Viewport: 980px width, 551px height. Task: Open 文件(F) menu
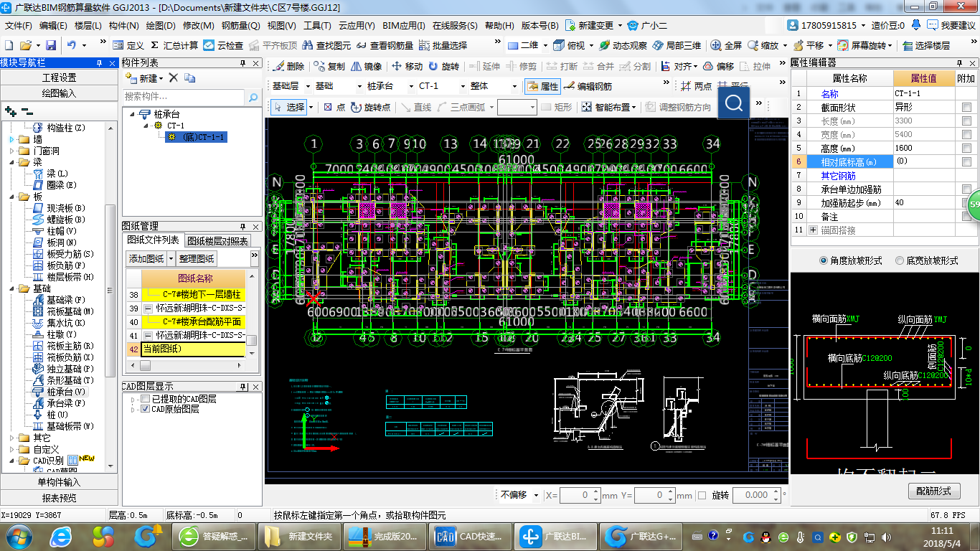(18, 25)
